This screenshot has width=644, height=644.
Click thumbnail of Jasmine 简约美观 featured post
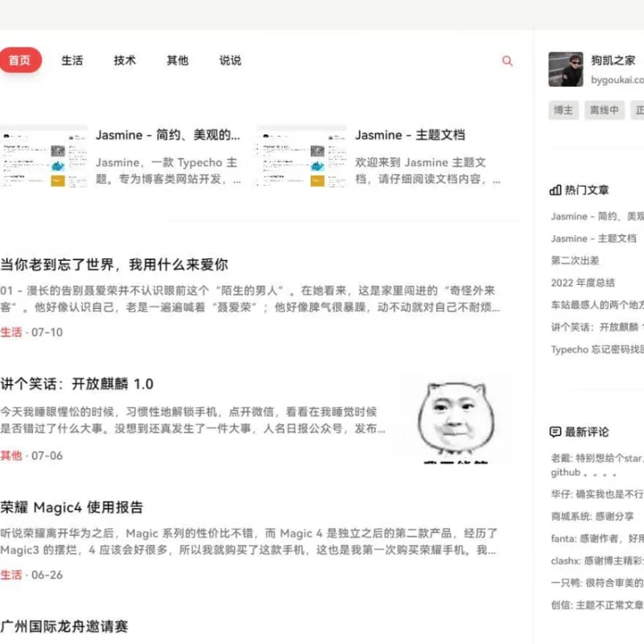pos(44,157)
